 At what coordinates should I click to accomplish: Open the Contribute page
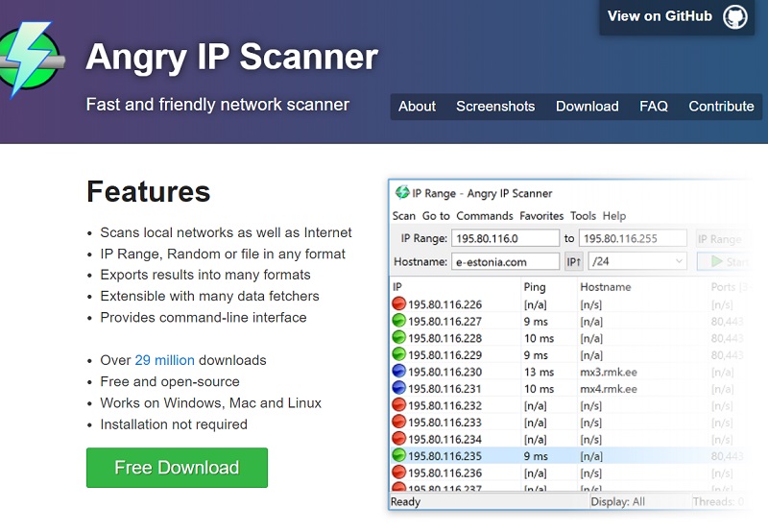point(721,107)
